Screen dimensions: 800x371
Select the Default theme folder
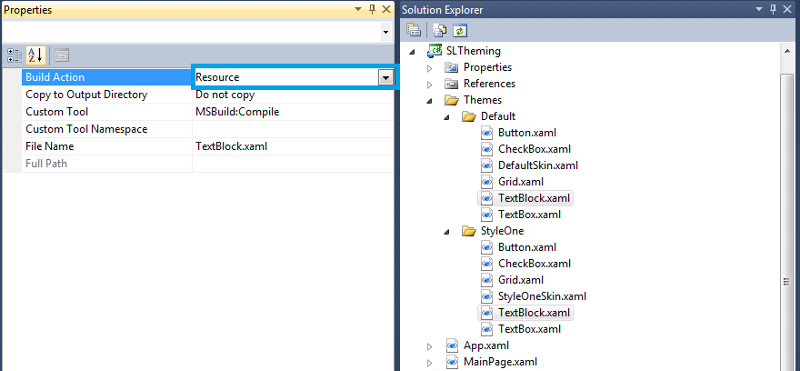(x=498, y=116)
